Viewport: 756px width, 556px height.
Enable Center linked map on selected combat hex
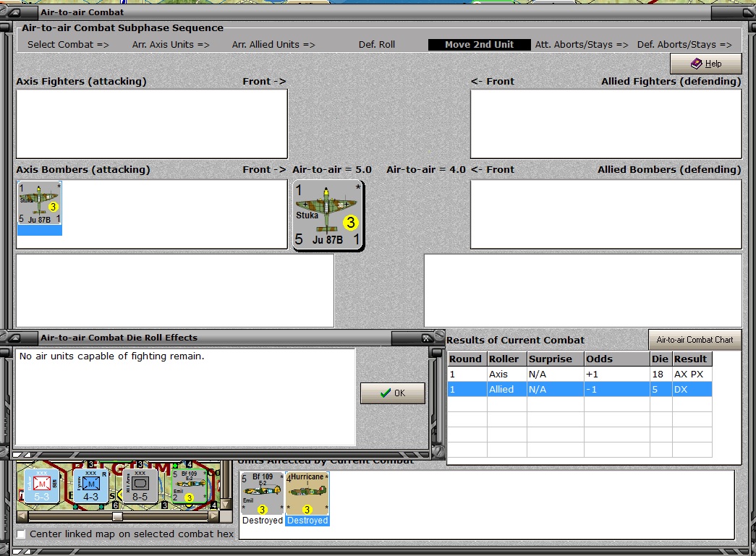[x=21, y=534]
